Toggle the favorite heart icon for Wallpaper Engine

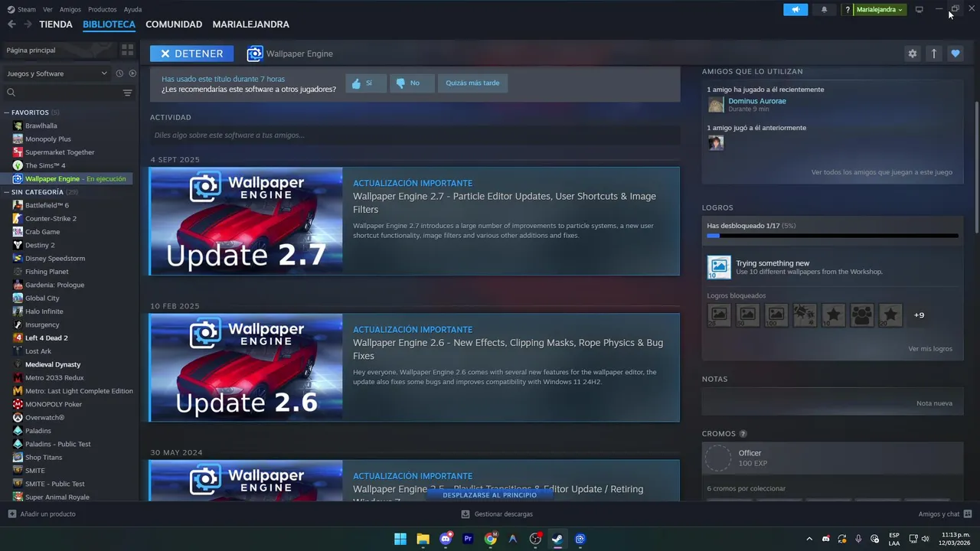click(955, 54)
